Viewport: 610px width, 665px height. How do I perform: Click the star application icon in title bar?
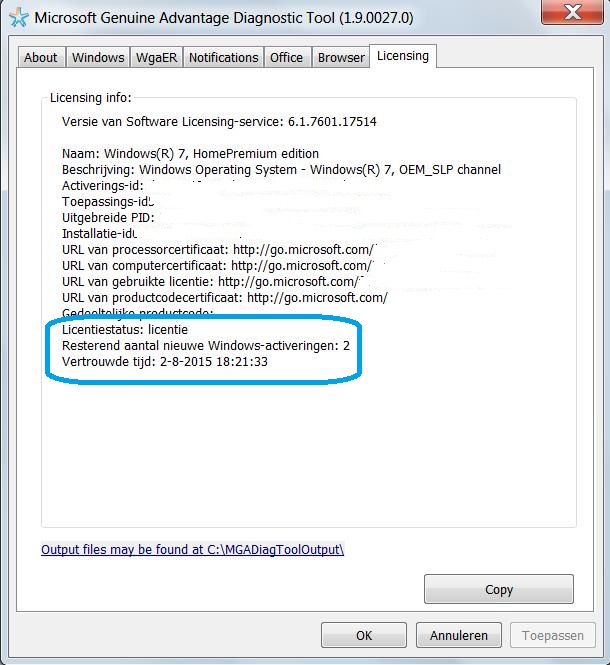point(19,18)
